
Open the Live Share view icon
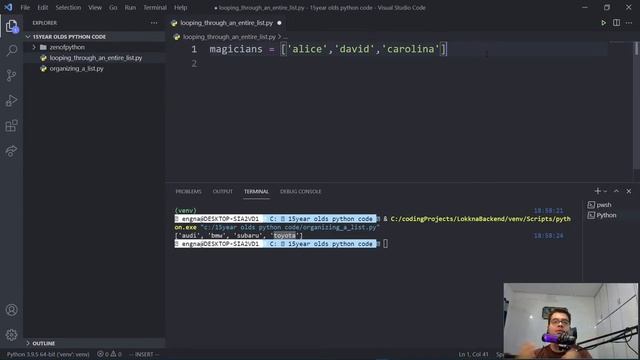coord(11,151)
